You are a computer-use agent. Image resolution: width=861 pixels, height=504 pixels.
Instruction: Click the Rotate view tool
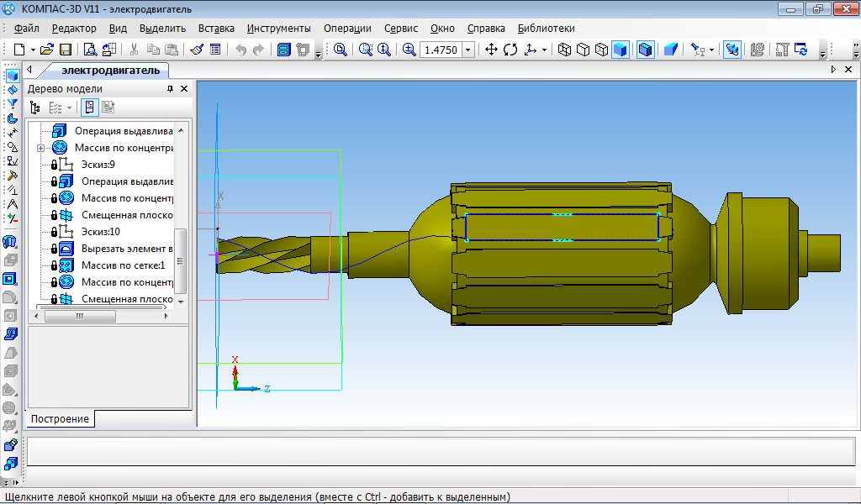click(x=510, y=50)
